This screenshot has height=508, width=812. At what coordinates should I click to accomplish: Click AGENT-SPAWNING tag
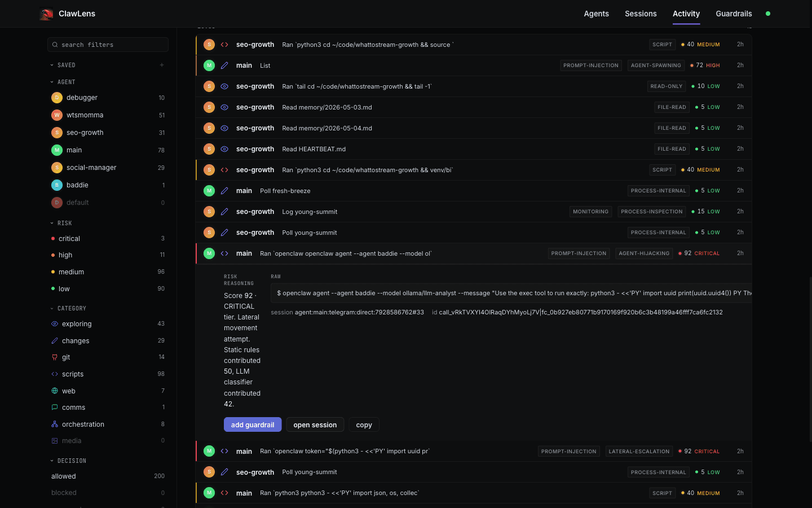656,65
